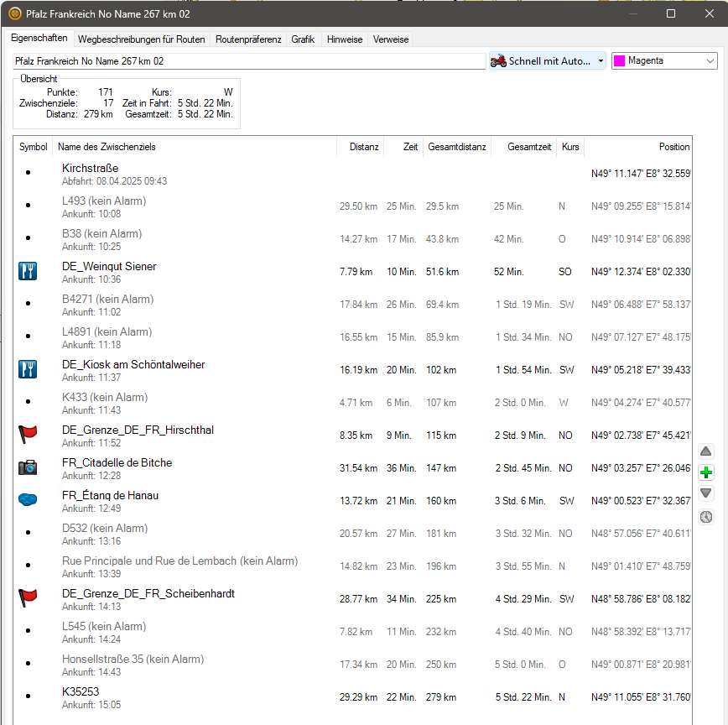Open the Wegbeschreibungen für Routen tab
This screenshot has width=728, height=725.
[141, 39]
